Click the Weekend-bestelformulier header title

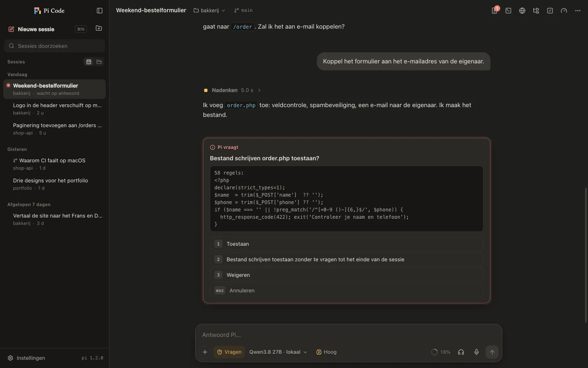[x=151, y=10]
